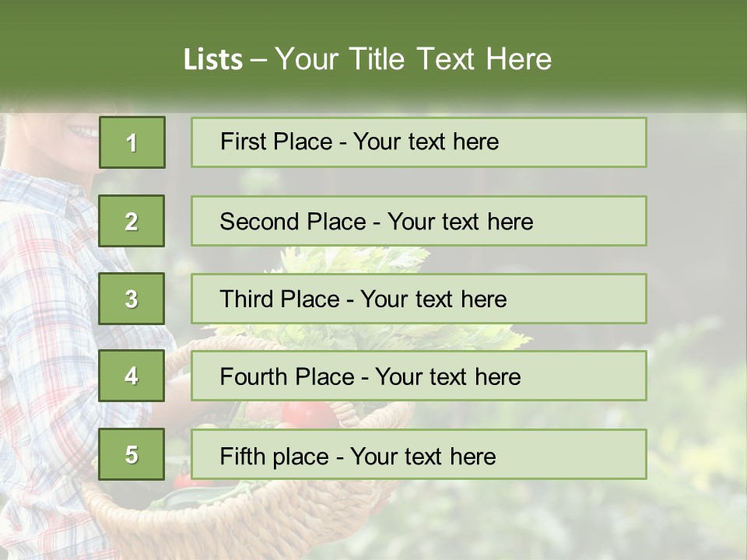Select the number 5 box
The width and height of the screenshot is (747, 560).
point(132,454)
